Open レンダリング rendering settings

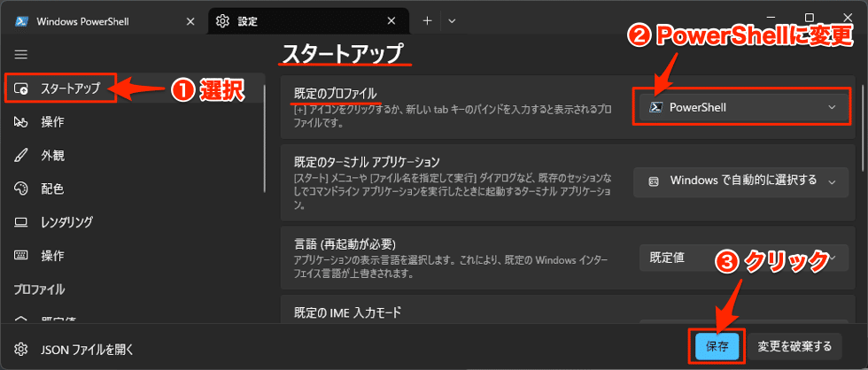point(133,222)
